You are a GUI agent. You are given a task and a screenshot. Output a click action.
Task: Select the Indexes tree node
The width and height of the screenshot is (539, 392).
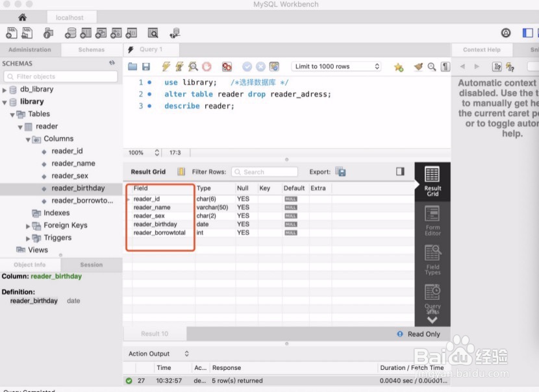point(56,213)
